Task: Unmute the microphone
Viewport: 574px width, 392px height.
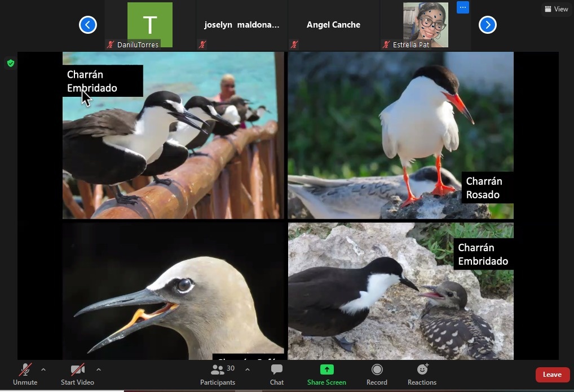Action: click(x=25, y=375)
